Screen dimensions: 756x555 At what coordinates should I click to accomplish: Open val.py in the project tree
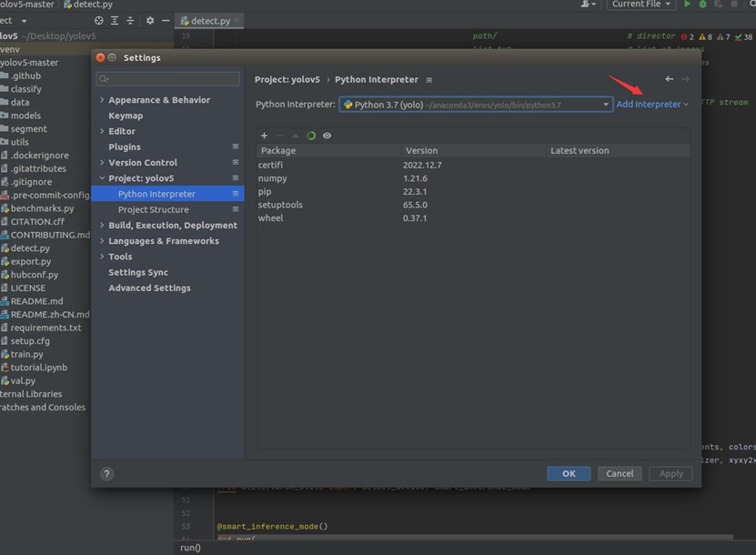[x=23, y=380]
